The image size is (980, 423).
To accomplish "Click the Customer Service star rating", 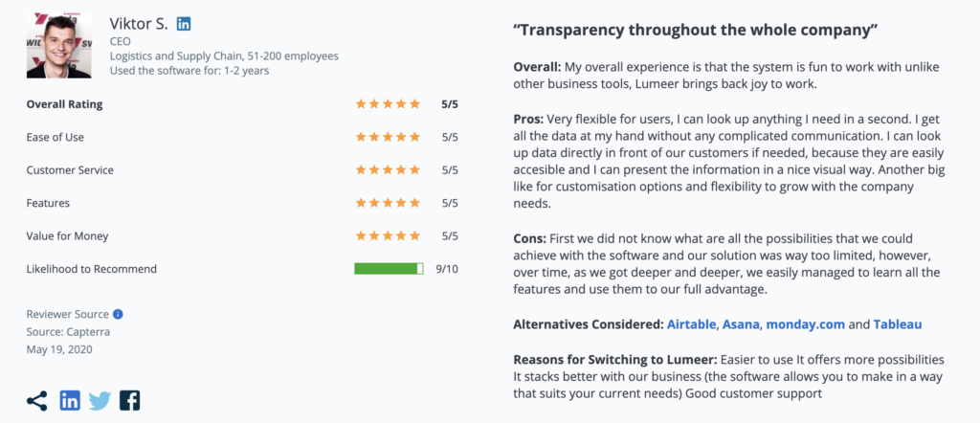I will [389, 170].
